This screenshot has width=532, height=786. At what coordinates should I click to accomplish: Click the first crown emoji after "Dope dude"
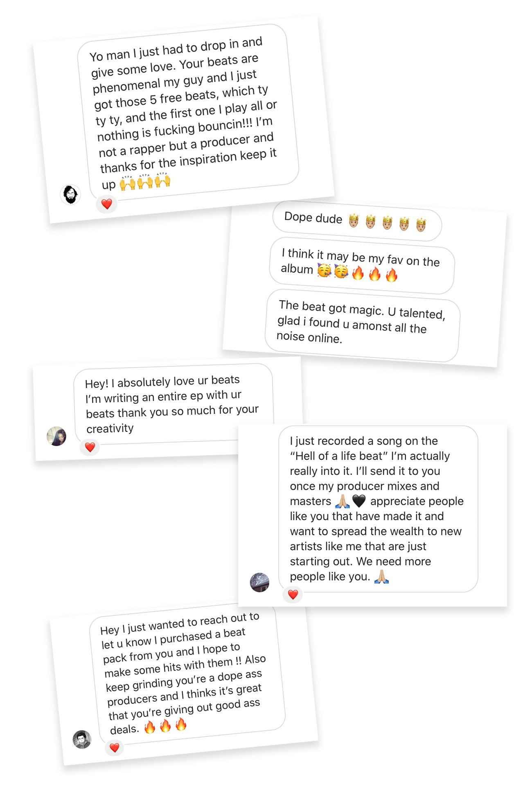tap(354, 221)
